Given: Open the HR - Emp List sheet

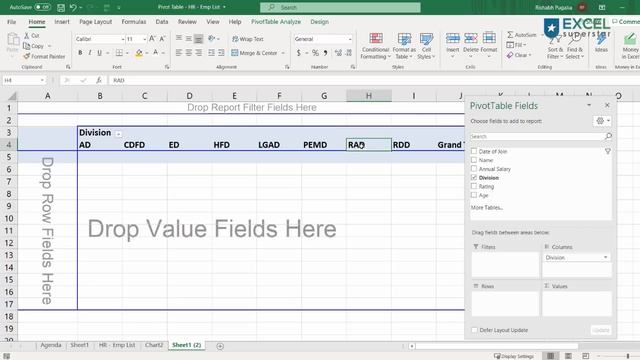Looking at the screenshot, I should click(x=117, y=345).
